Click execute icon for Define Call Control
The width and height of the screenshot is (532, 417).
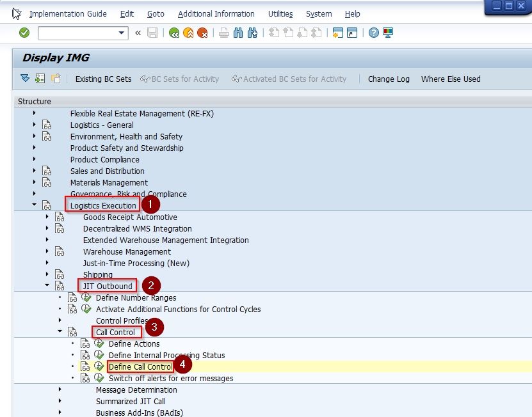(x=99, y=366)
